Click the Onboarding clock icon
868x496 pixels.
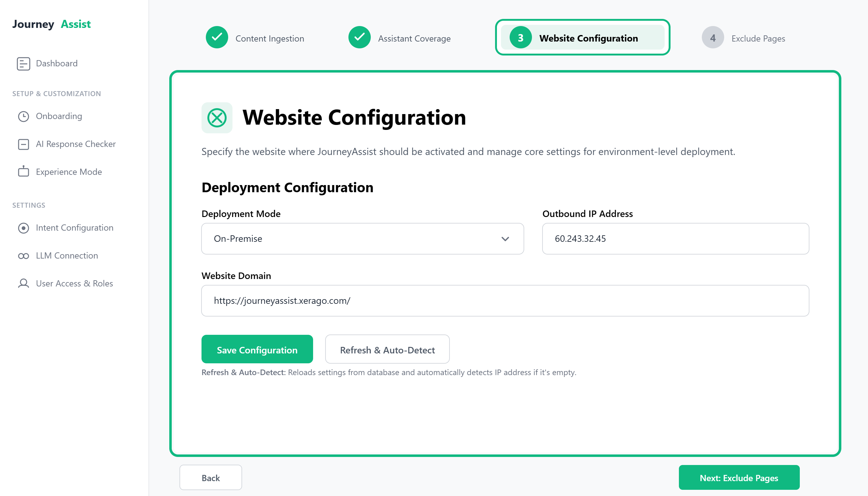[x=24, y=117]
